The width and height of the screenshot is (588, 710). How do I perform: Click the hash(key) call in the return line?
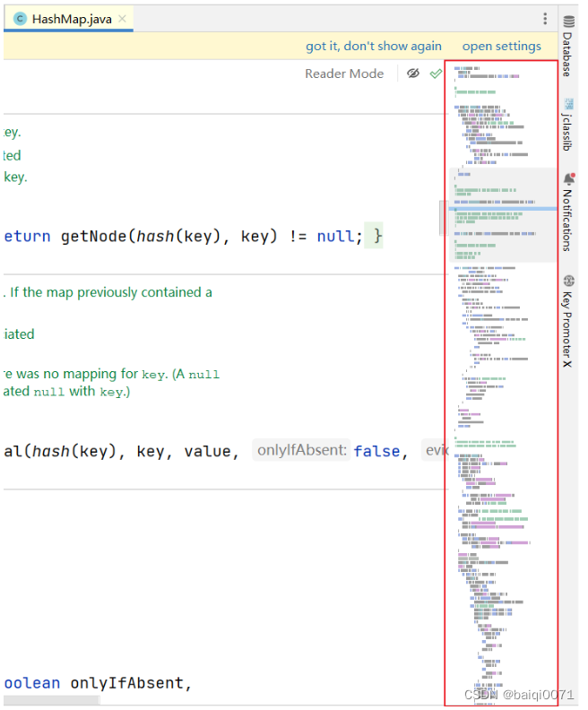coord(178,236)
